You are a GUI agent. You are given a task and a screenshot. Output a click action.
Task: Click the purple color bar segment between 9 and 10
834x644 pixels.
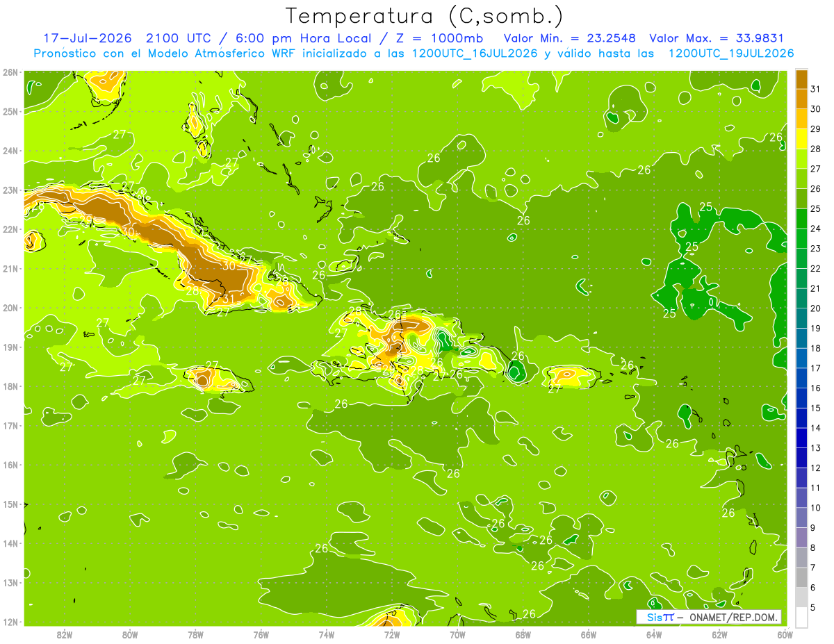click(801, 517)
